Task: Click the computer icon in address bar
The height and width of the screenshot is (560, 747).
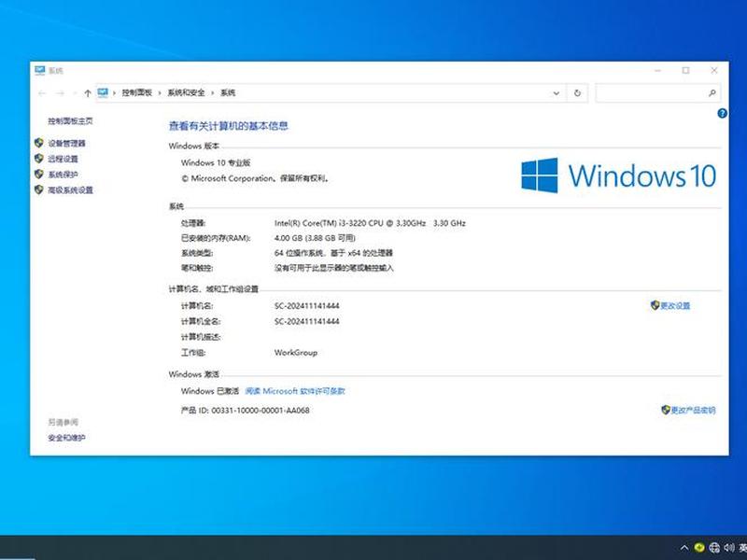Action: tap(103, 92)
